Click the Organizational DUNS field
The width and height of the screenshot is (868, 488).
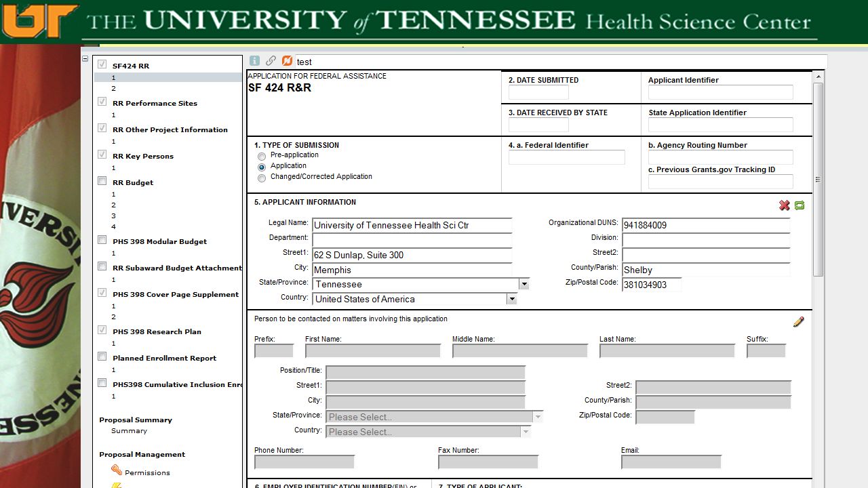(706, 225)
